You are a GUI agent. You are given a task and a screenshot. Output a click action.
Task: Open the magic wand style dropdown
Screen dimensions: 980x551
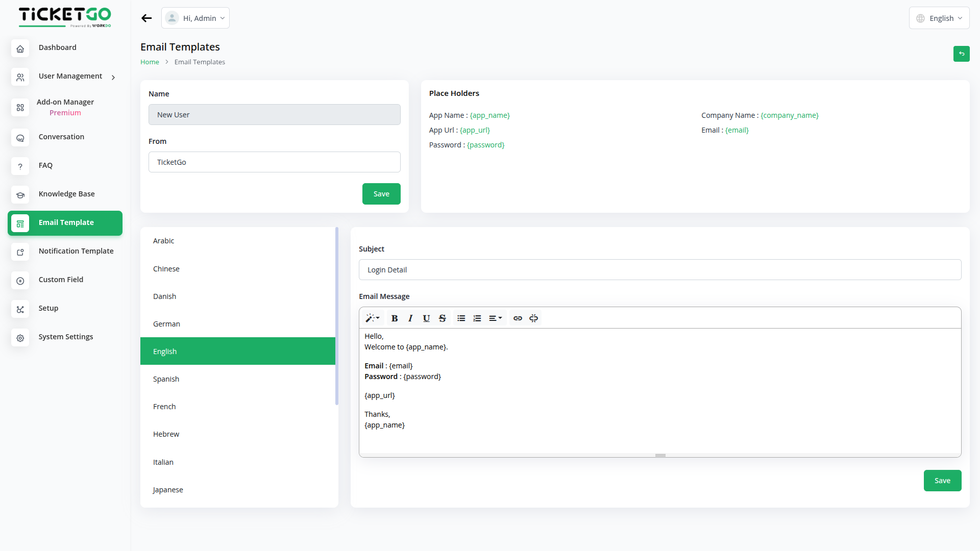pos(372,318)
